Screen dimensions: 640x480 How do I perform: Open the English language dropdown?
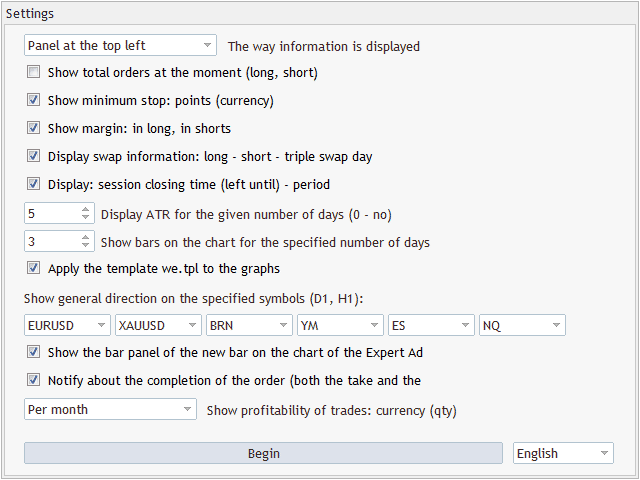tap(563, 453)
